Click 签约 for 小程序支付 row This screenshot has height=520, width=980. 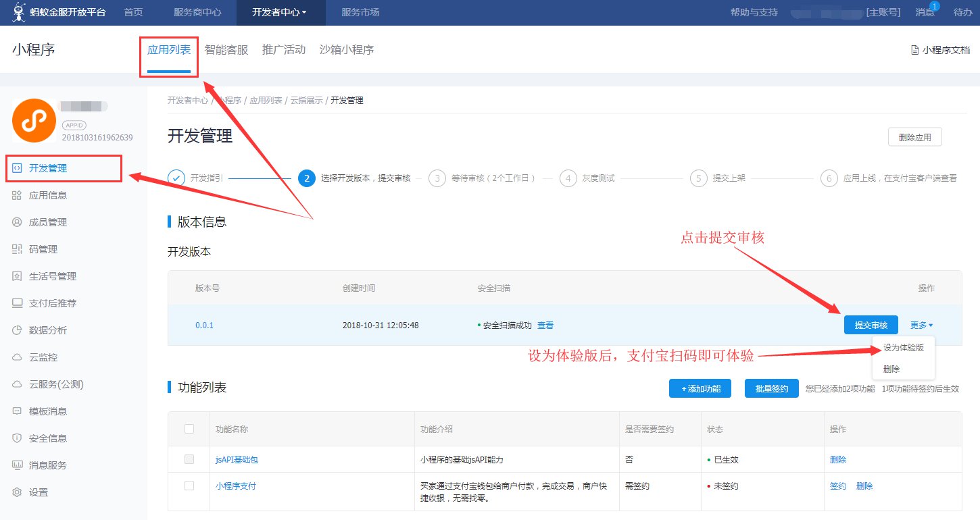(838, 486)
